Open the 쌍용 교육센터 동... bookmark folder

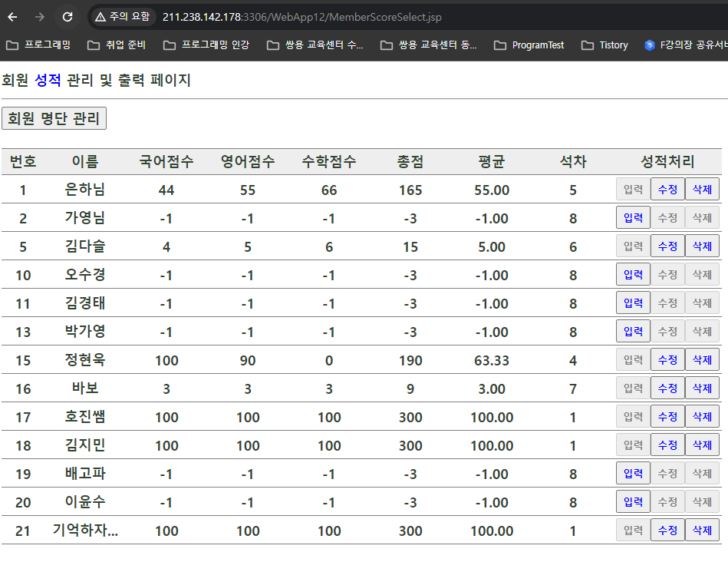coord(429,45)
